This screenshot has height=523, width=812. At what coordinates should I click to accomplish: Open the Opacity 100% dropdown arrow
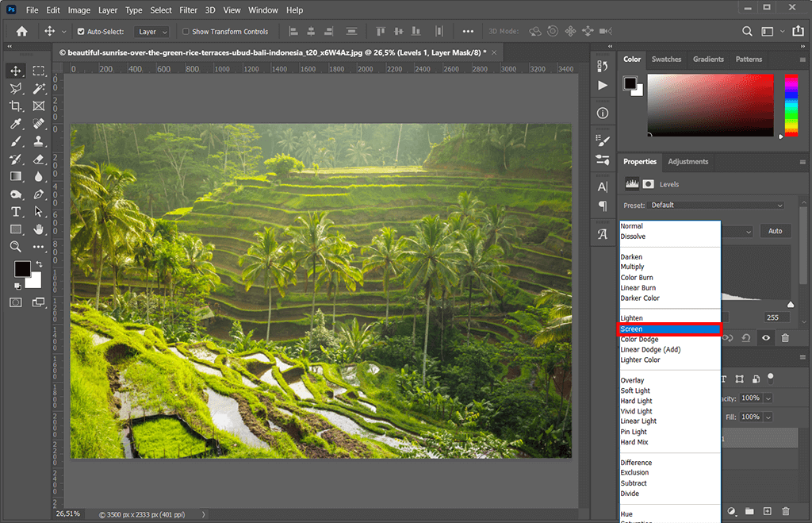click(x=768, y=398)
